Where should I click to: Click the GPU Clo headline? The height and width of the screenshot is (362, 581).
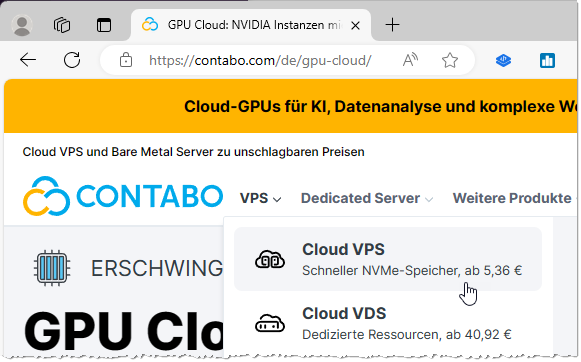click(x=124, y=331)
